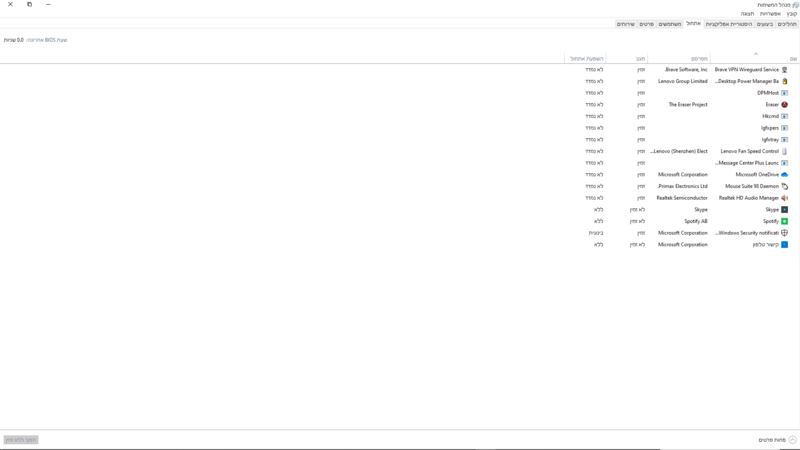The width and height of the screenshot is (800, 450).
Task: Click the Lenovo (Shenzhen) Elect publisher cell
Action: pyautogui.click(x=679, y=152)
